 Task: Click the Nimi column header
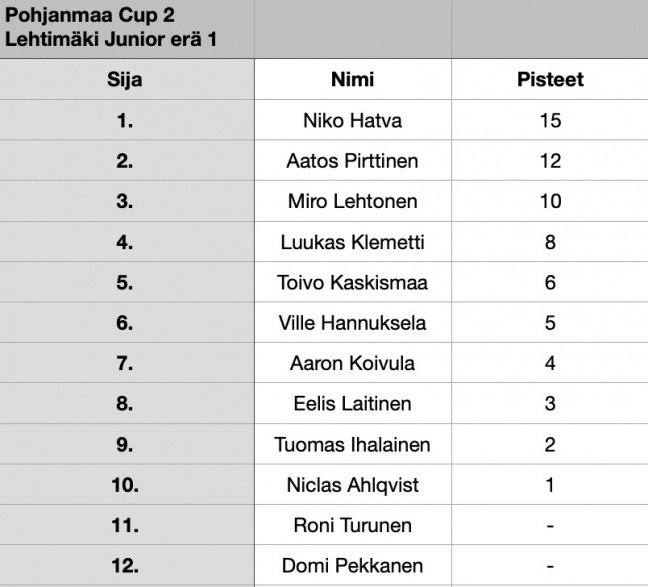point(353,79)
